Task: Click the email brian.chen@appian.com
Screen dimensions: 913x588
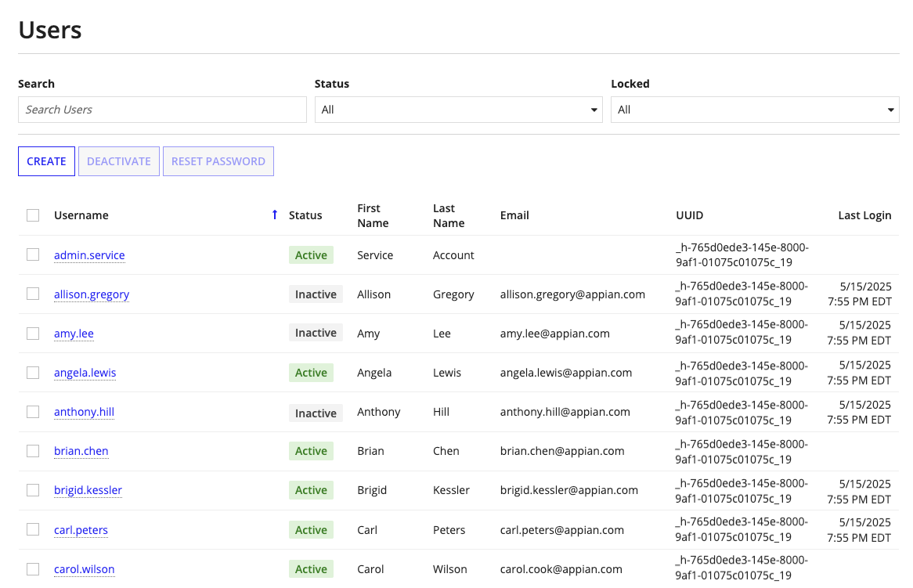Action: click(562, 451)
